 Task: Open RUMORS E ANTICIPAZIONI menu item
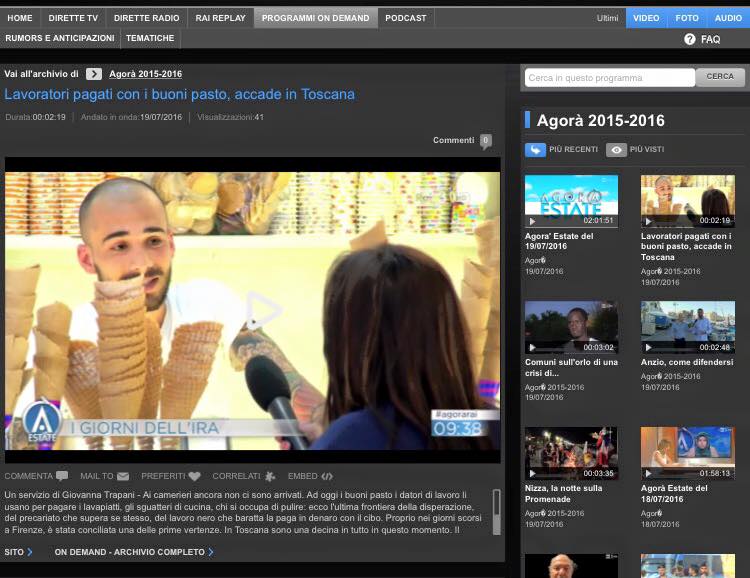pyautogui.click(x=60, y=38)
